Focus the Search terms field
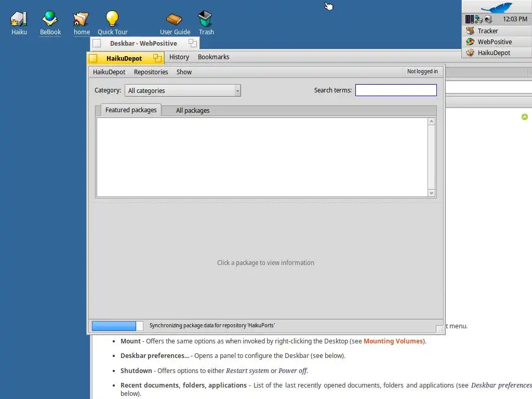The width and height of the screenshot is (532, 399). coord(396,90)
